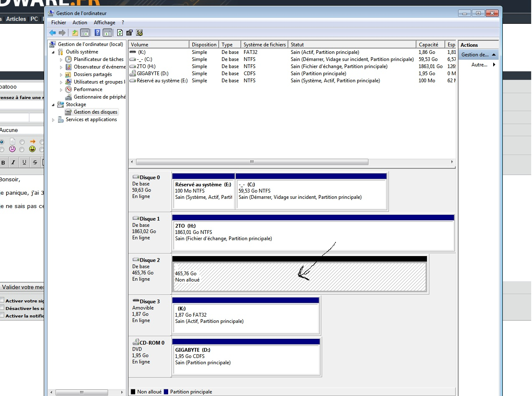The width and height of the screenshot is (532, 396).
Task: Select the radio button beside the yellow smiley
Action: [x=22, y=149]
